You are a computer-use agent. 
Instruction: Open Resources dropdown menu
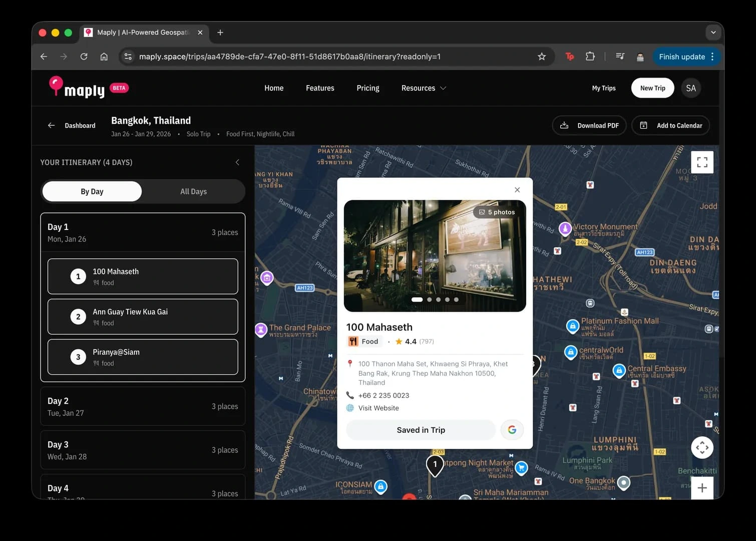[x=424, y=88]
